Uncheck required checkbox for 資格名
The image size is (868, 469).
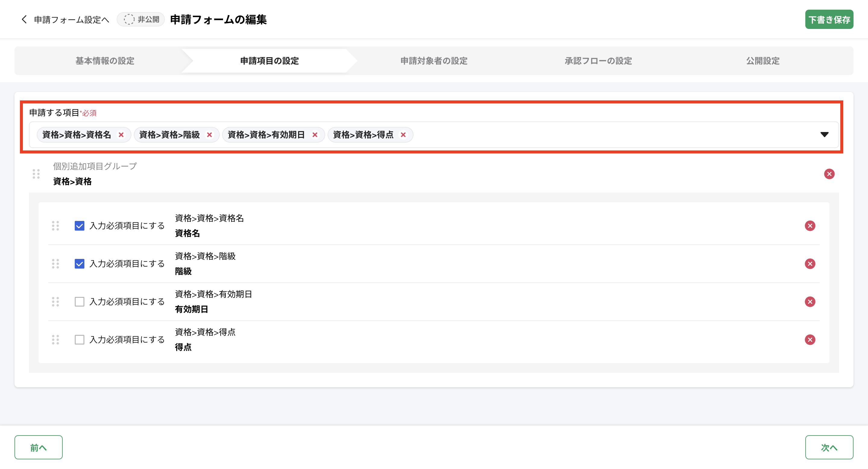(80, 226)
